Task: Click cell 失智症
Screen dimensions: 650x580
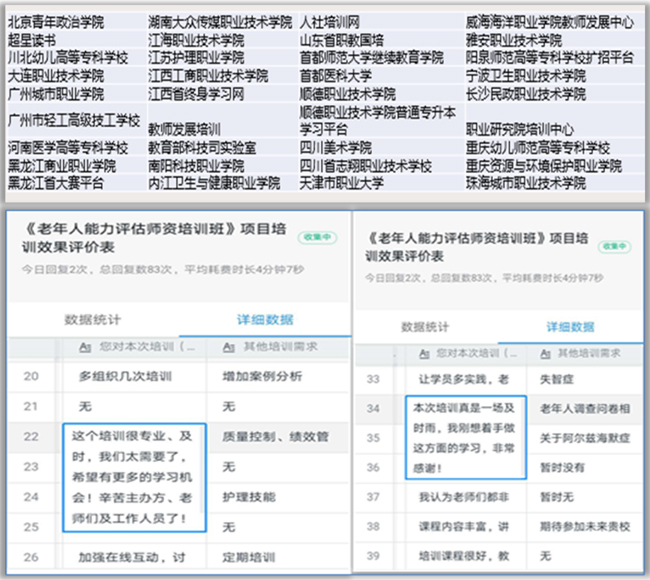Action: (x=557, y=379)
